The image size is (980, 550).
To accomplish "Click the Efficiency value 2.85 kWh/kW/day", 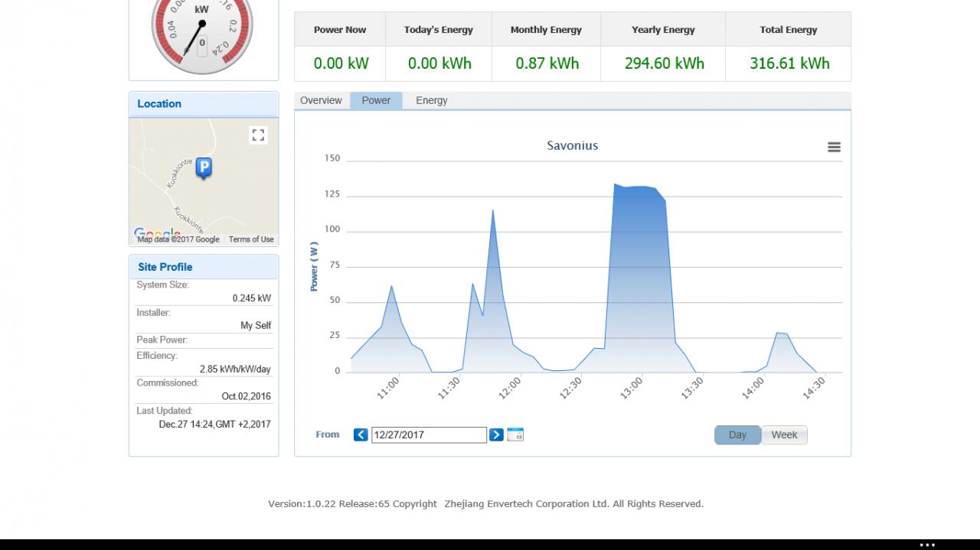I will [235, 369].
